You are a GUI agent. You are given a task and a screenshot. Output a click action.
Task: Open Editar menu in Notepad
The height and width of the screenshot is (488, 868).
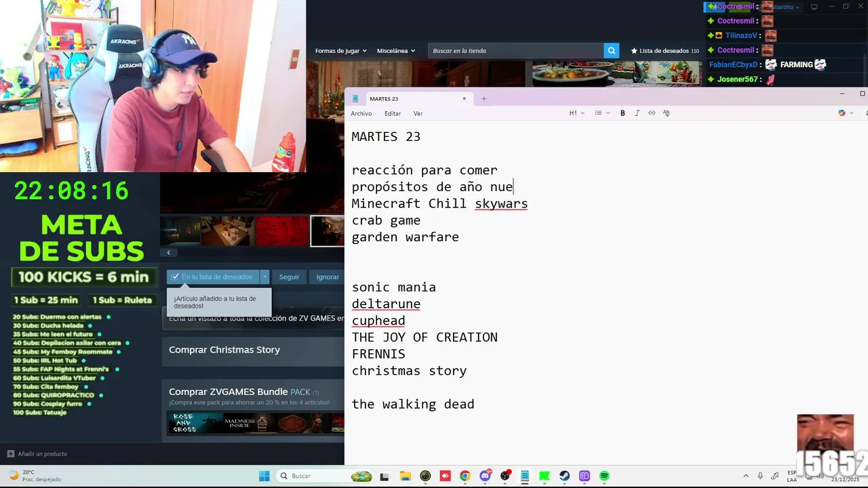(x=393, y=114)
